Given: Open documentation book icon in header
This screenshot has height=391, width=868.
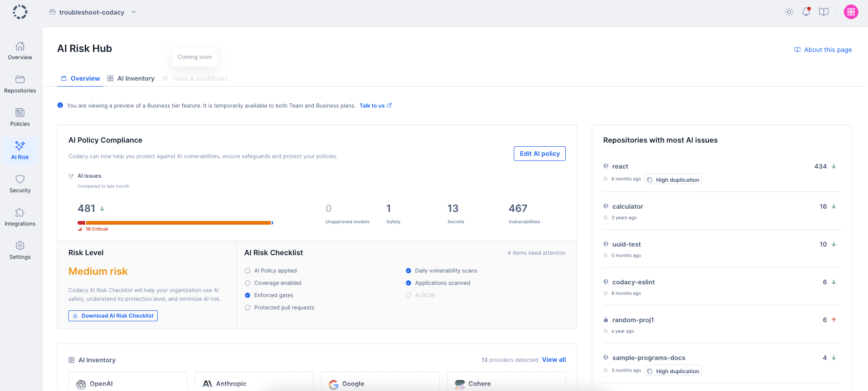Looking at the screenshot, I should (x=824, y=12).
